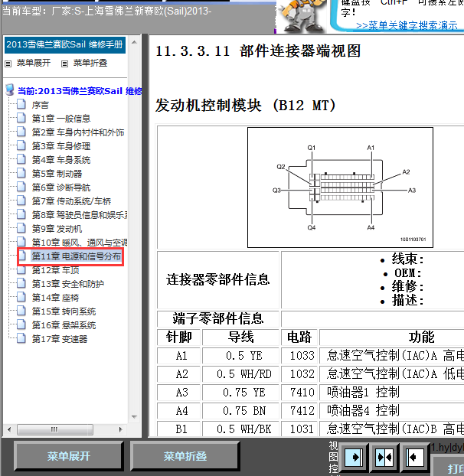The height and width of the screenshot is (476, 464).
Task: Select chapter 第11章 电源和信号分布
Action: (x=77, y=256)
